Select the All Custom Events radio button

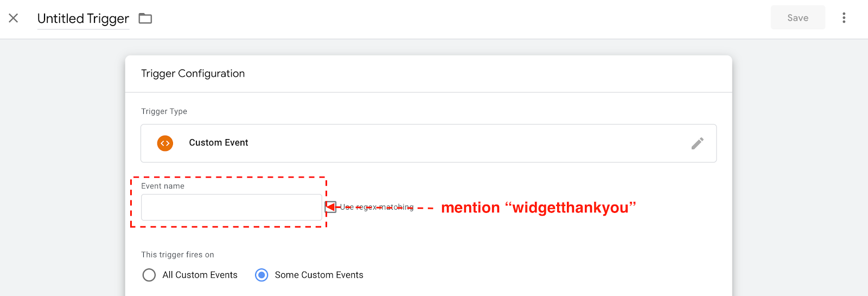point(149,275)
